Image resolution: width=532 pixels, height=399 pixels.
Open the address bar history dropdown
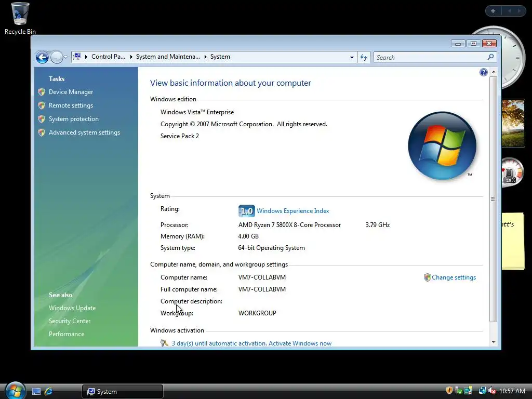352,57
